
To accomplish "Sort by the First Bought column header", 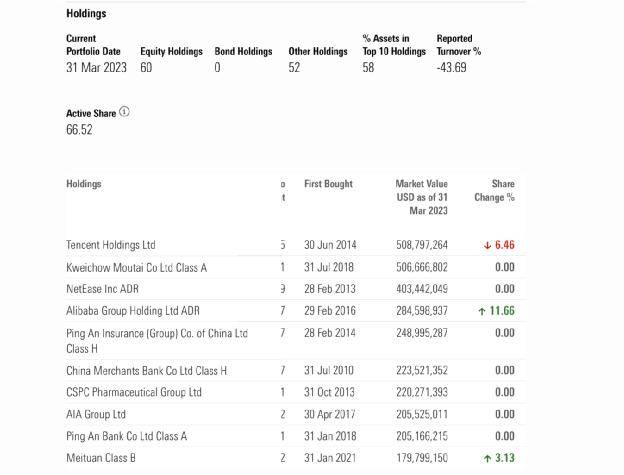I will click(x=328, y=184).
